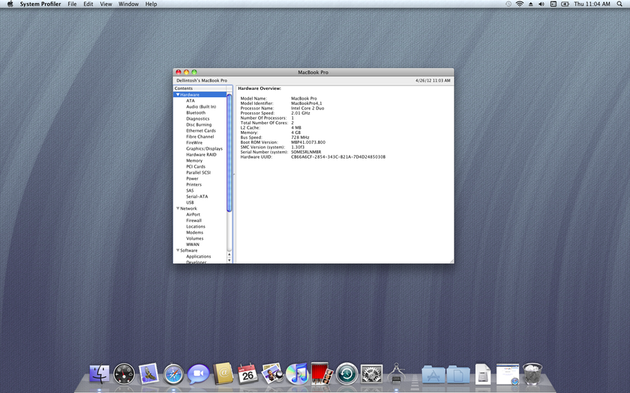The height and width of the screenshot is (393, 630).
Task: Select FireWire in the sidebar
Action: click(x=194, y=143)
